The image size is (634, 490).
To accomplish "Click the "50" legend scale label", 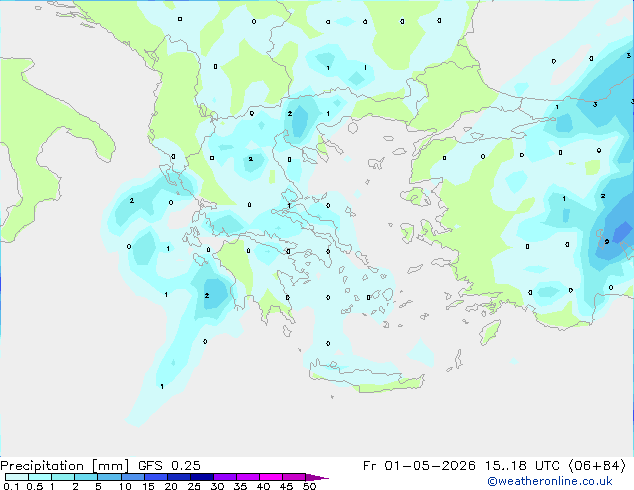I will [309, 486].
